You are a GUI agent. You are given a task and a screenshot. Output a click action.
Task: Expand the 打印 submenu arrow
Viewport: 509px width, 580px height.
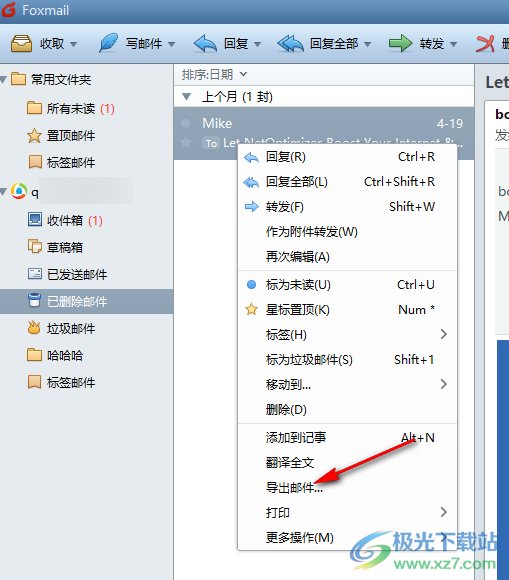tap(444, 512)
